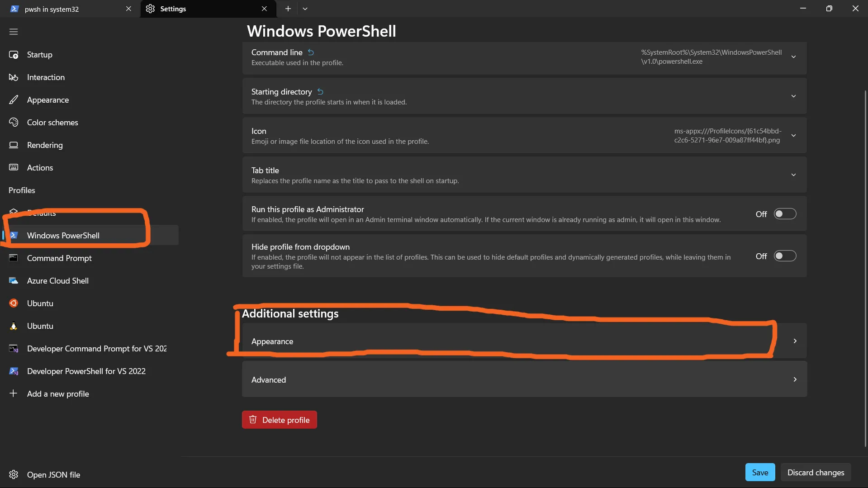Open Appearance additional settings
The width and height of the screenshot is (868, 488).
tap(524, 341)
